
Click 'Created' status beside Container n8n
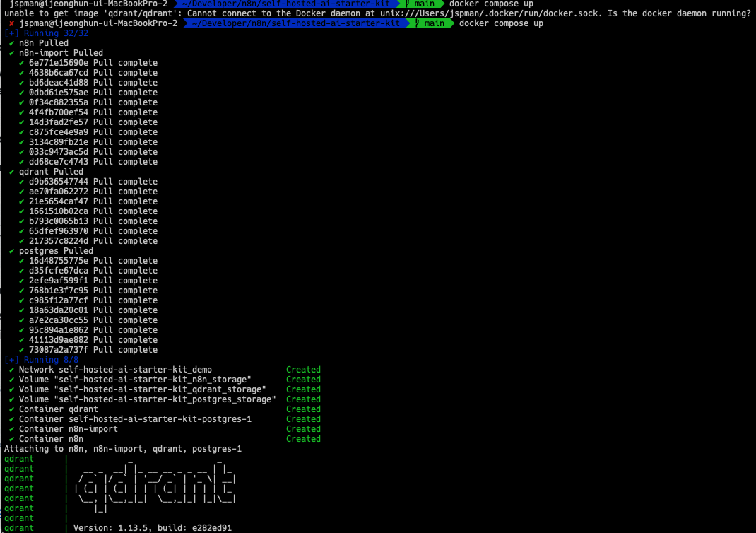coord(303,439)
